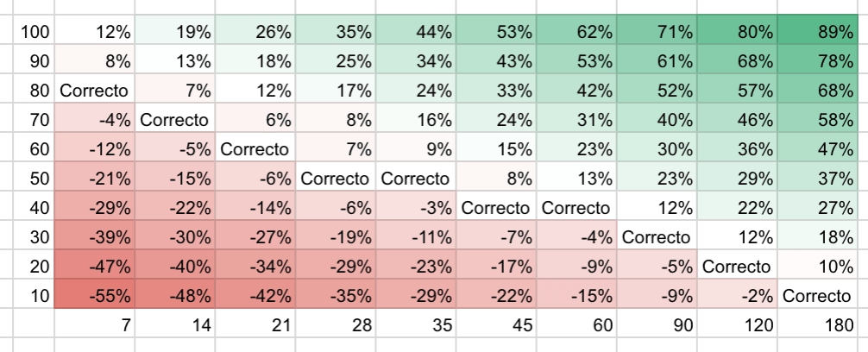Click the cell showing -21%

coord(94,178)
